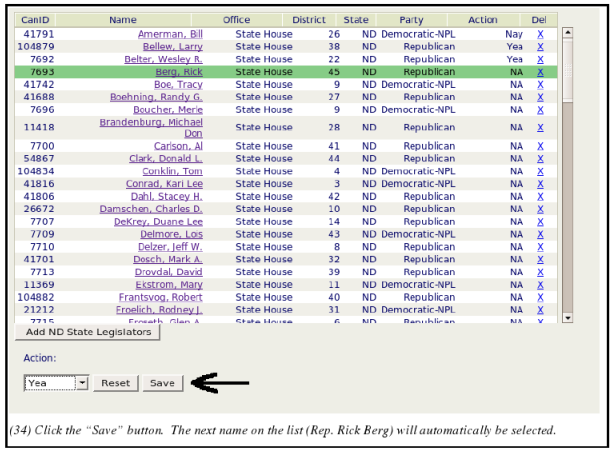Screen dimensions: 613x451
Task: Remove Brandenburg, Michael Don via X
Action: 540,128
